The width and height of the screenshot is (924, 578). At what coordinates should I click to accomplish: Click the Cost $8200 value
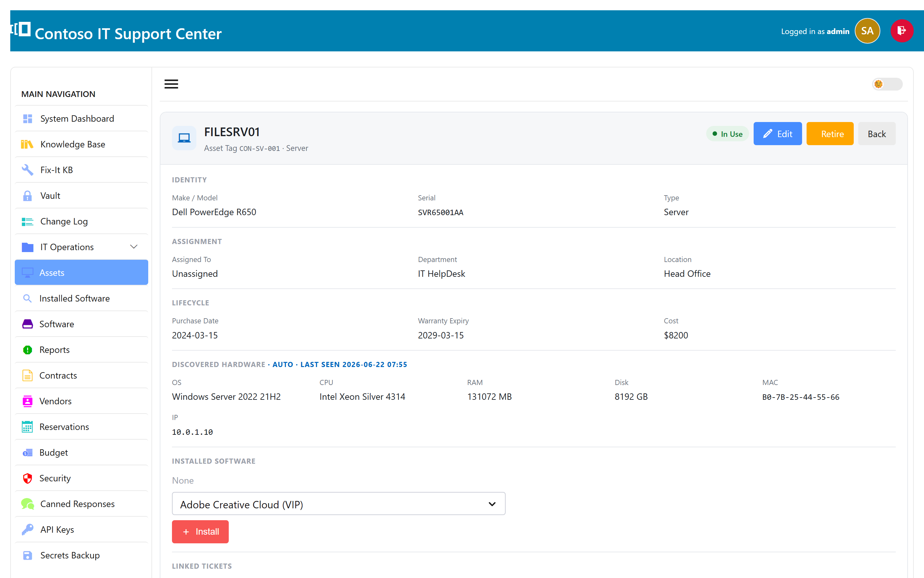[x=676, y=335]
